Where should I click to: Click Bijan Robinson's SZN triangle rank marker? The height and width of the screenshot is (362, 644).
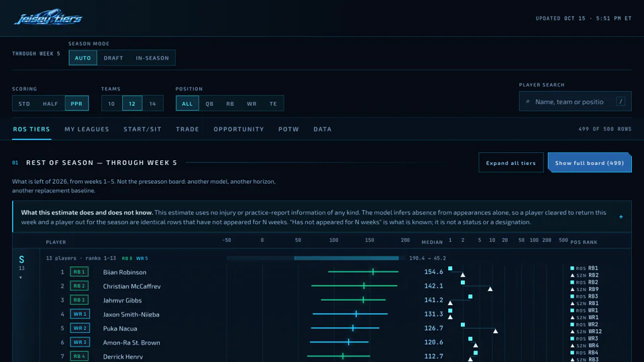pyautogui.click(x=463, y=275)
